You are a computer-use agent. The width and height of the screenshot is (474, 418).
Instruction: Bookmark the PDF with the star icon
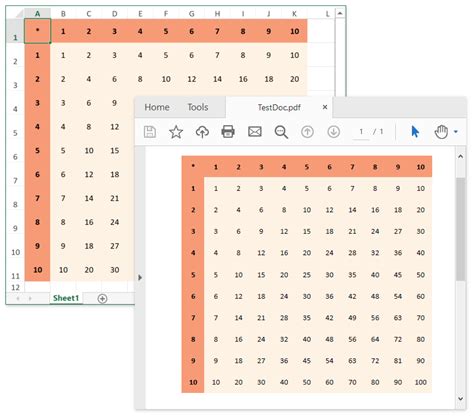[x=176, y=132]
